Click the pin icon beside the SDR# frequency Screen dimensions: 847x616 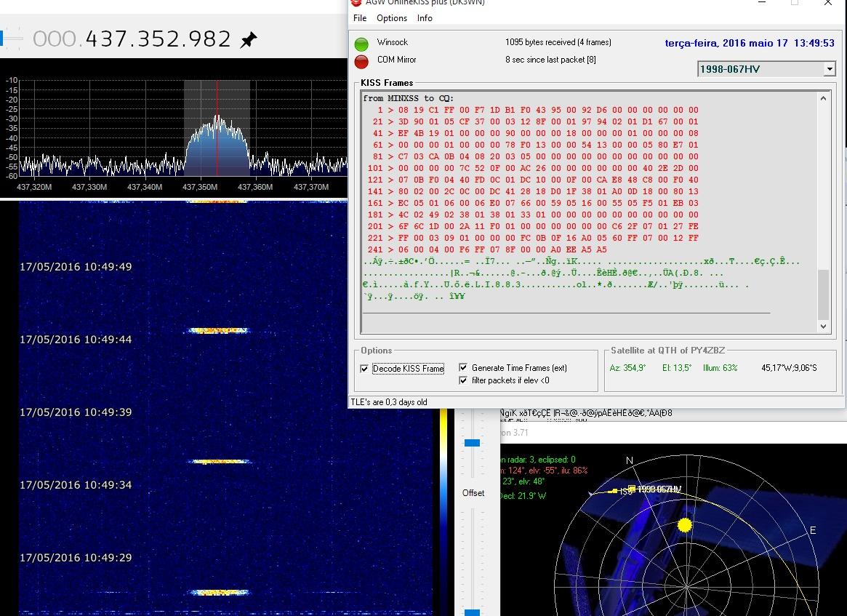coord(249,39)
